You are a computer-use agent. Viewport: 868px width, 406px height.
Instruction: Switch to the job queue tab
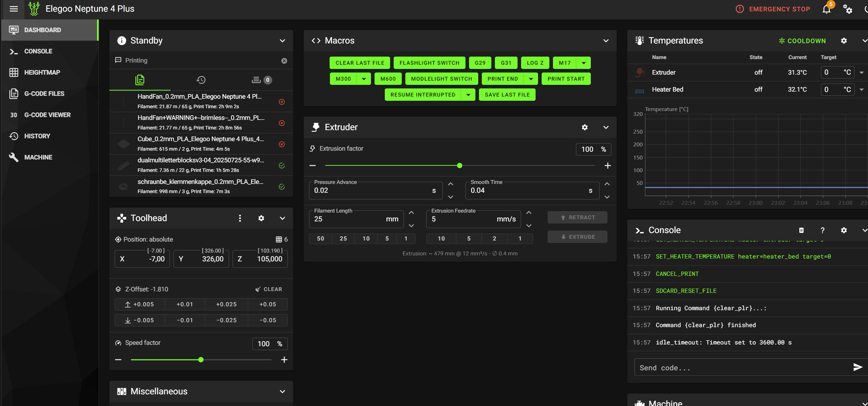click(262, 80)
